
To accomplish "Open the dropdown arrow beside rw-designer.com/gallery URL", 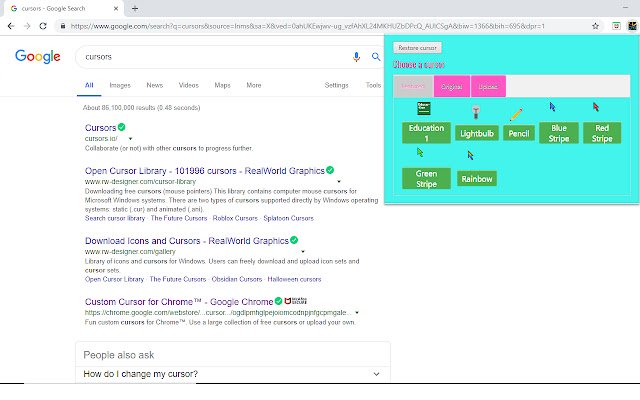I will point(303,252).
